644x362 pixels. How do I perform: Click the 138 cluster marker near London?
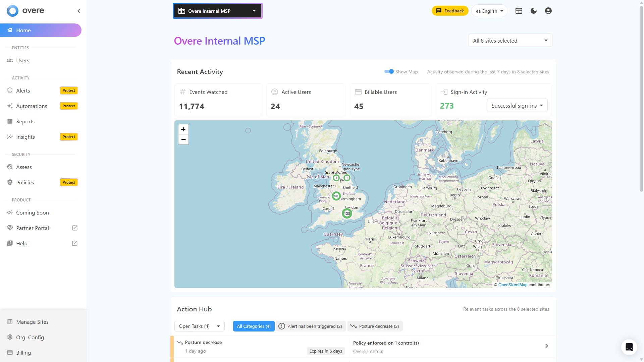(346, 213)
